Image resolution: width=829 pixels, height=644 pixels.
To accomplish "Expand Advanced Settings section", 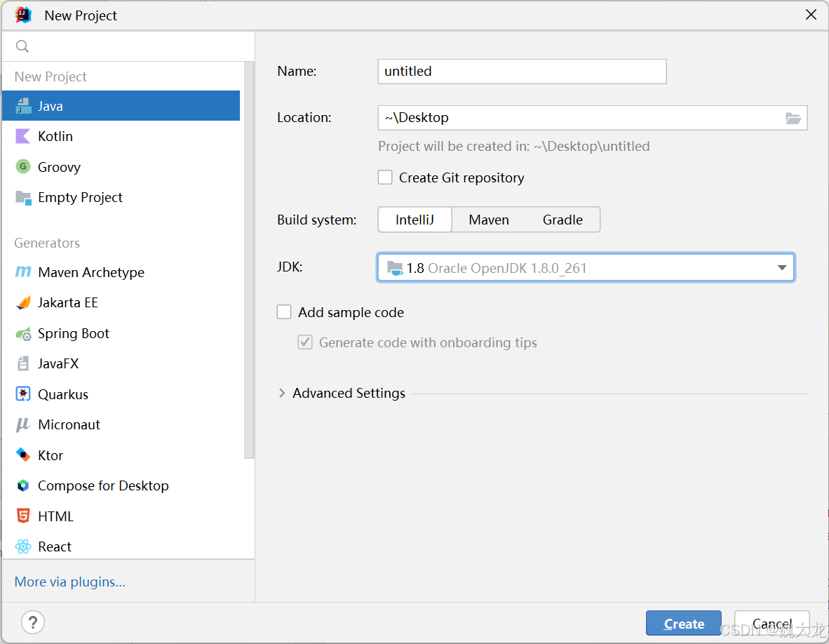I will coord(282,393).
